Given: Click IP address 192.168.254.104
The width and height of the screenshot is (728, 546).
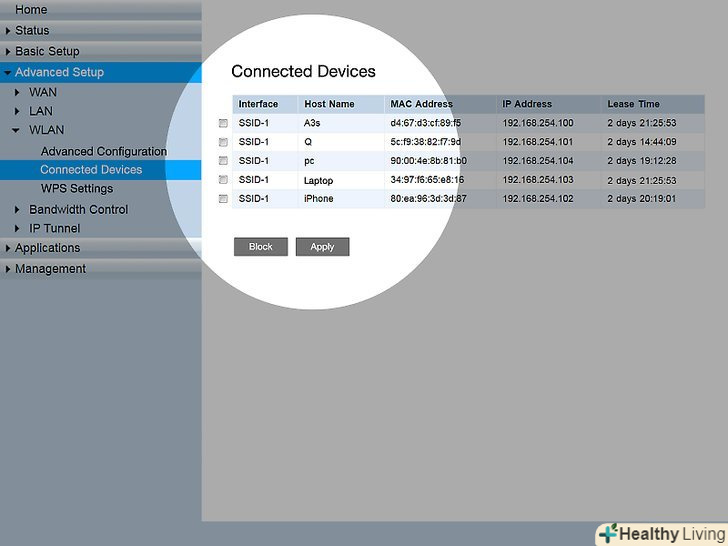Looking at the screenshot, I should click(x=538, y=161).
